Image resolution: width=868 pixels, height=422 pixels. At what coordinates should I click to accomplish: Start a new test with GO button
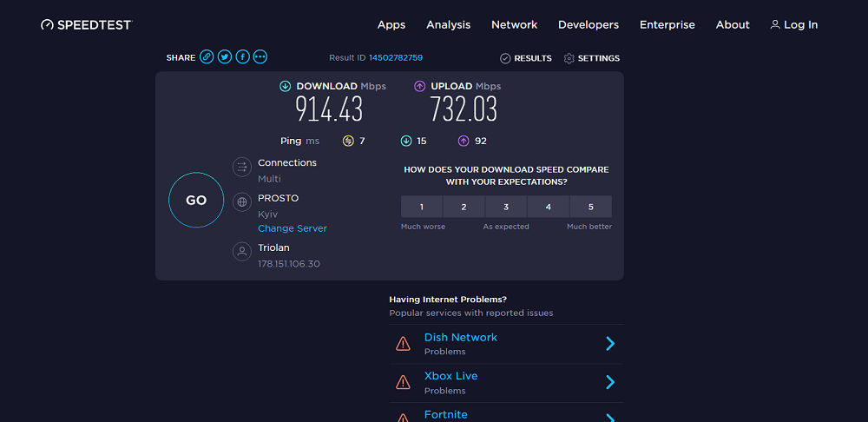coord(196,200)
